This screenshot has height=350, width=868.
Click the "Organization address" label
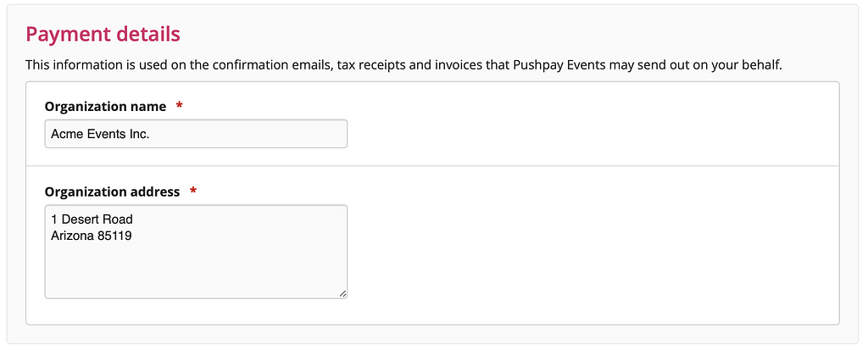112,192
